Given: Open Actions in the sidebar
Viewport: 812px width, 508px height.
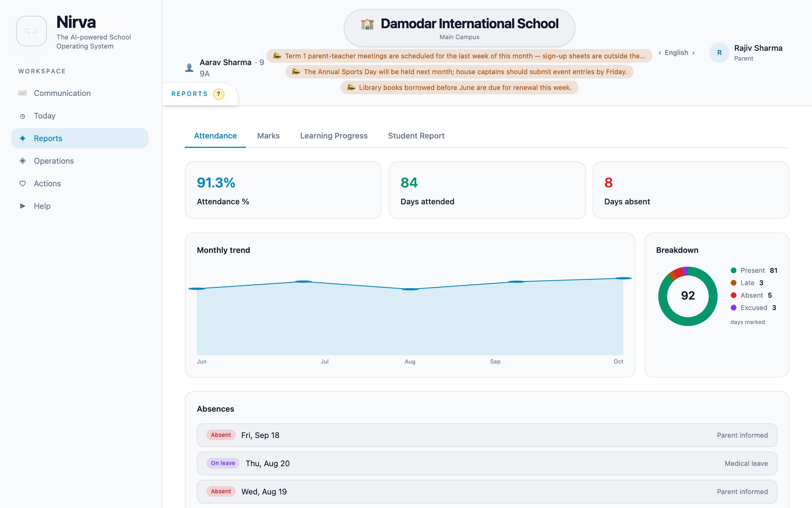Looking at the screenshot, I should coord(80,183).
